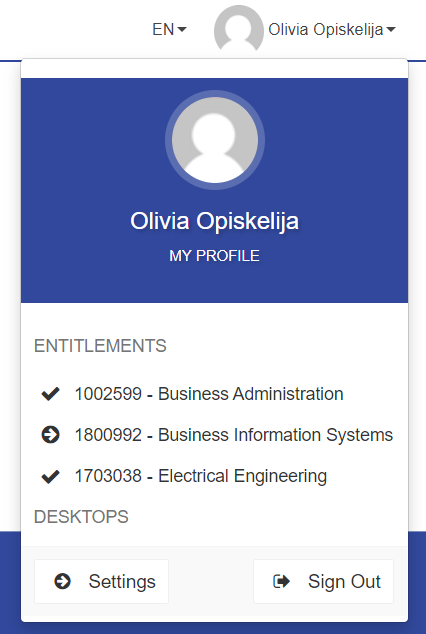Open the MY PROFILE link
Viewport: 426px width, 634px height.
pos(215,256)
